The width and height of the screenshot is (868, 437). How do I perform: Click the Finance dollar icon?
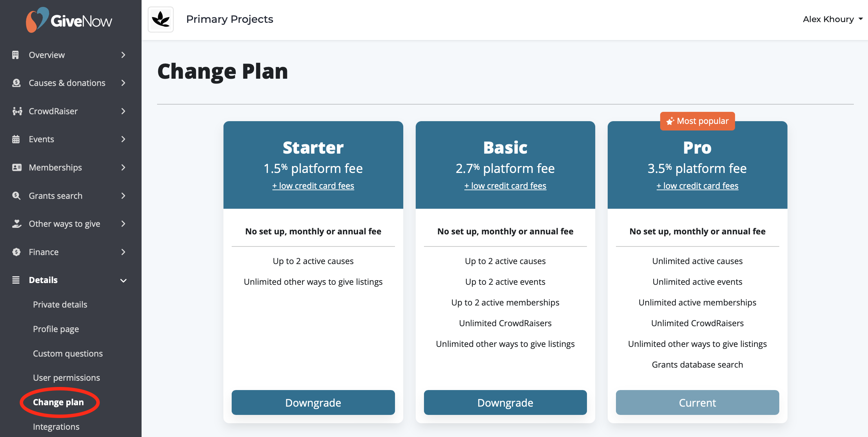[16, 252]
